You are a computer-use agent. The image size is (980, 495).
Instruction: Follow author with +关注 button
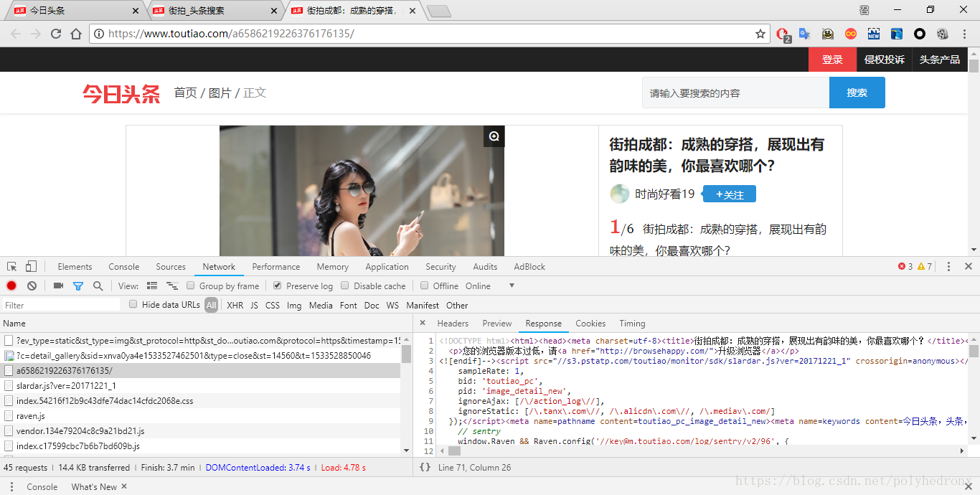[x=729, y=194]
